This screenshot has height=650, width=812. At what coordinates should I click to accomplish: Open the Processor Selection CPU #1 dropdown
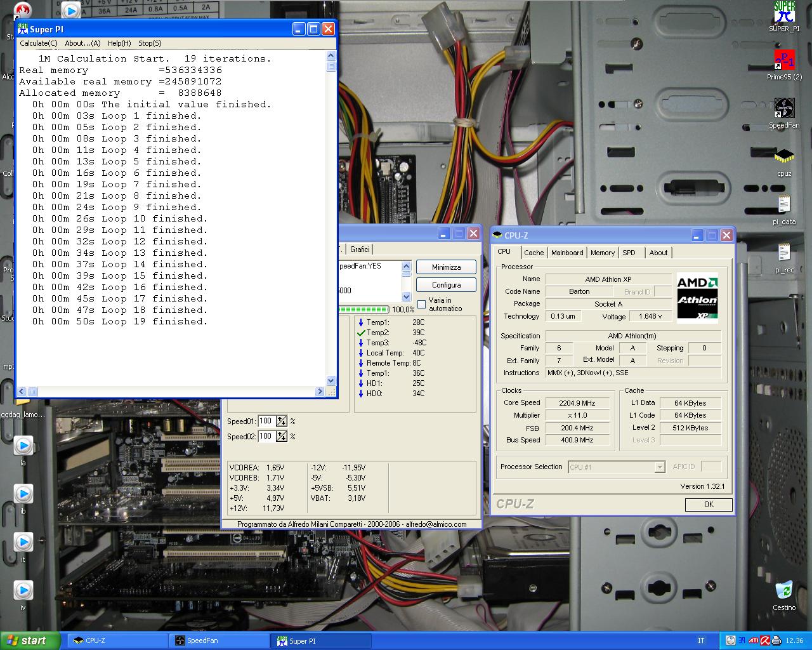coord(660,467)
